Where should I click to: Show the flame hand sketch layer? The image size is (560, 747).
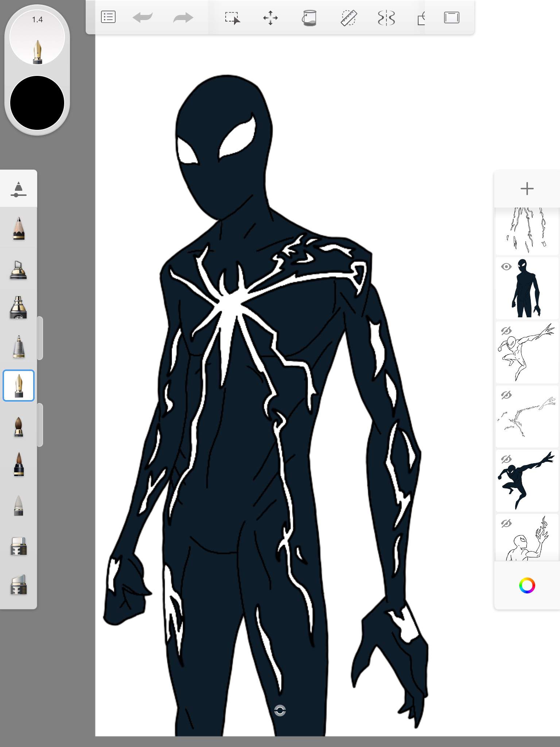click(x=506, y=523)
